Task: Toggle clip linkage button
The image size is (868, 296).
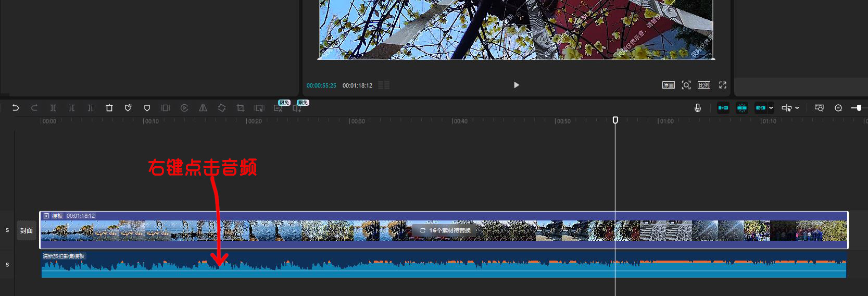Action: 761,108
